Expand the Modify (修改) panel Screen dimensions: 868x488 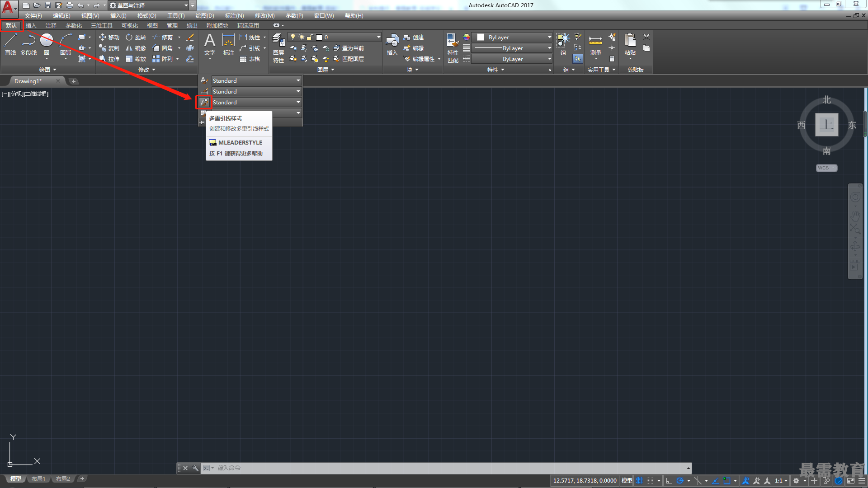point(147,70)
